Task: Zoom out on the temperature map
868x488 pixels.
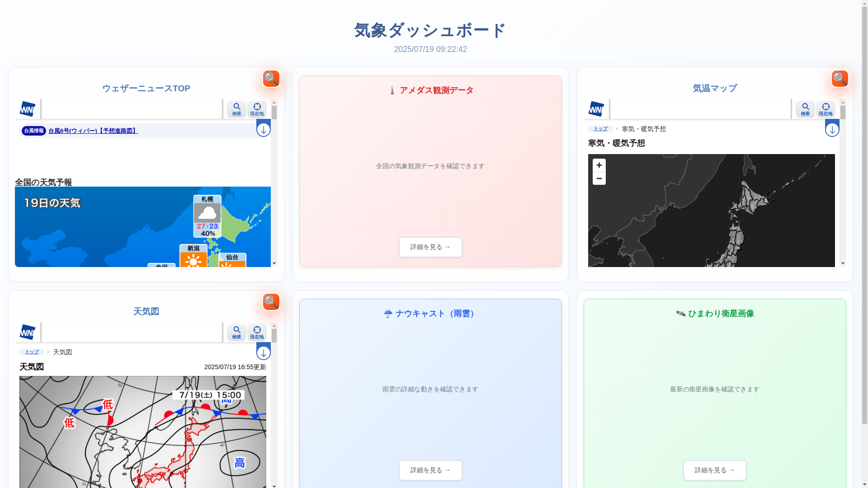Action: point(599,178)
